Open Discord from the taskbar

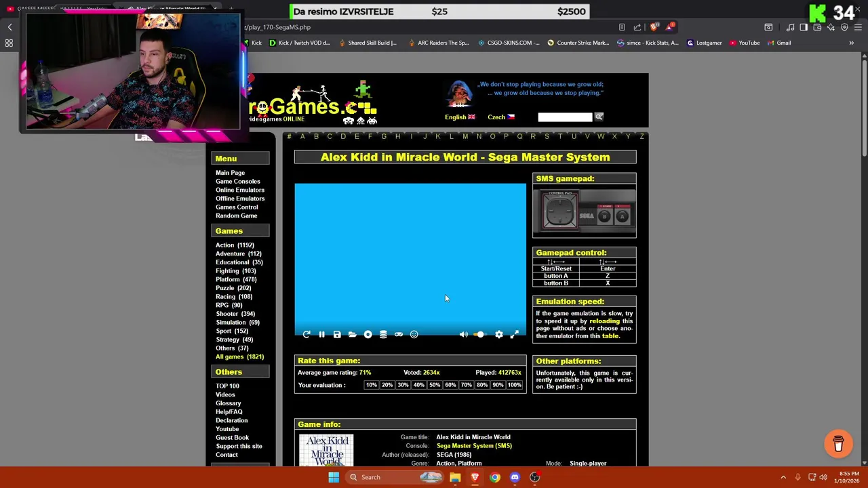[x=515, y=477]
